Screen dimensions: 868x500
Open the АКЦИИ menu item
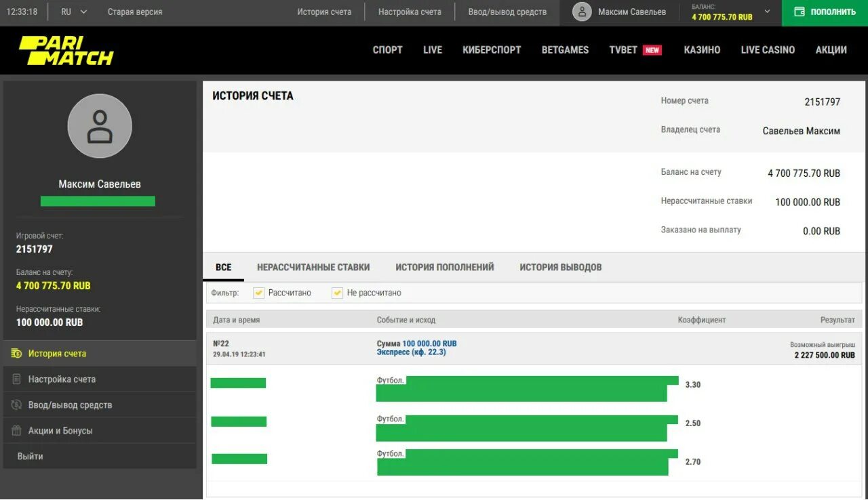(831, 50)
